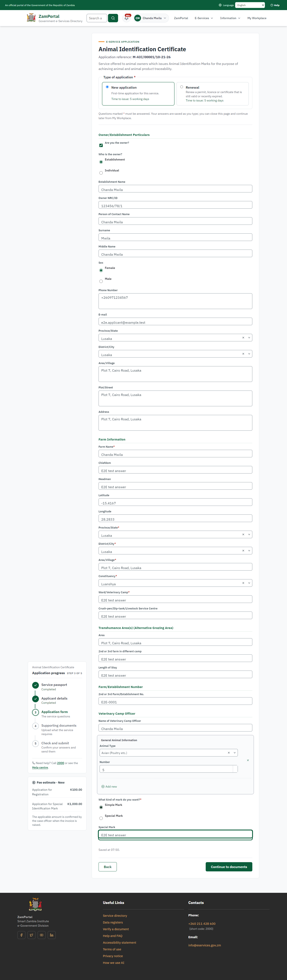Screen dimensions: 287x980
Task: Click the ZamPortal coat of arms logo in header
Action: [31, 17]
